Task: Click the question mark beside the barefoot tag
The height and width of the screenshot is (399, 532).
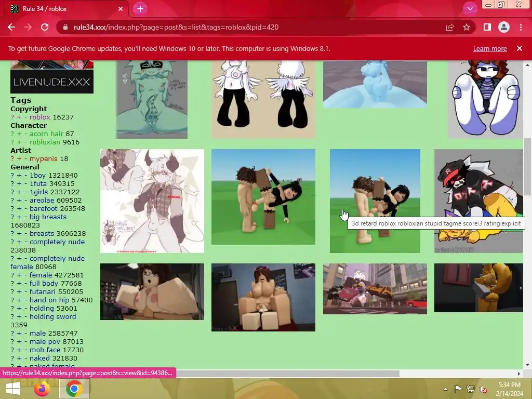Action: coord(12,209)
